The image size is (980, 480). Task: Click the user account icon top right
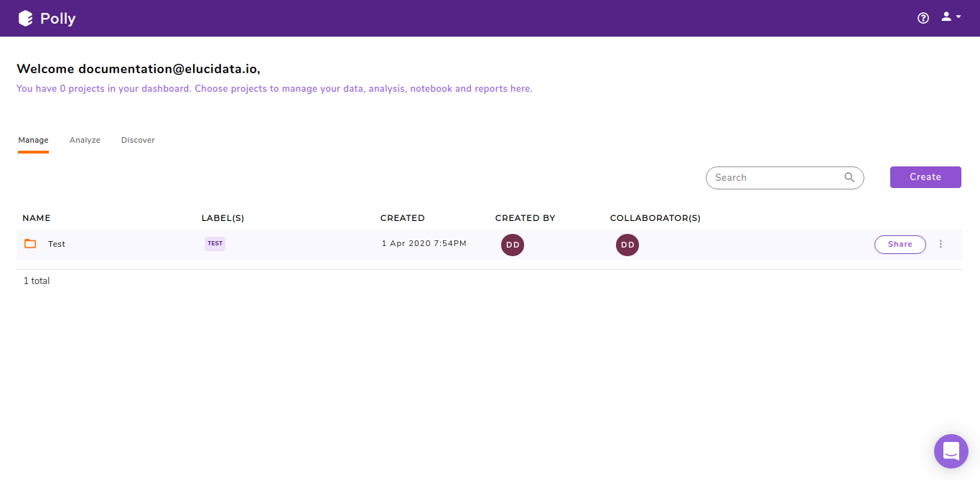pyautogui.click(x=945, y=16)
